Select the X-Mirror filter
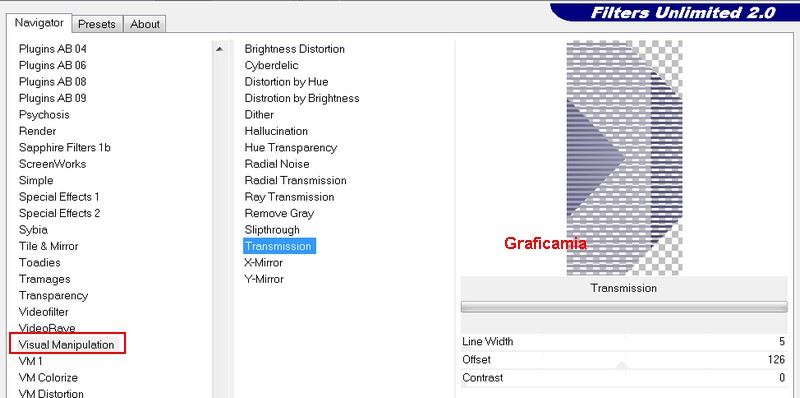Image resolution: width=800 pixels, height=398 pixels. tap(264, 262)
